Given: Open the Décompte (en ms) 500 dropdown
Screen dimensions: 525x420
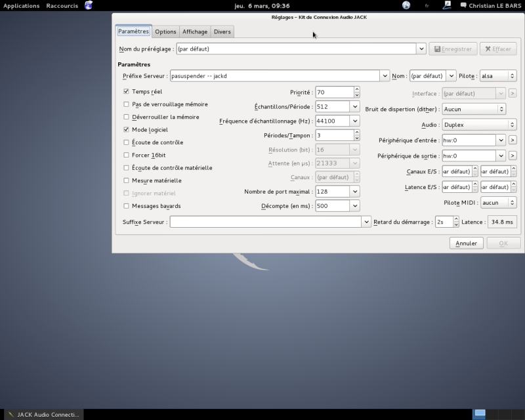Looking at the screenshot, I should tap(355, 206).
